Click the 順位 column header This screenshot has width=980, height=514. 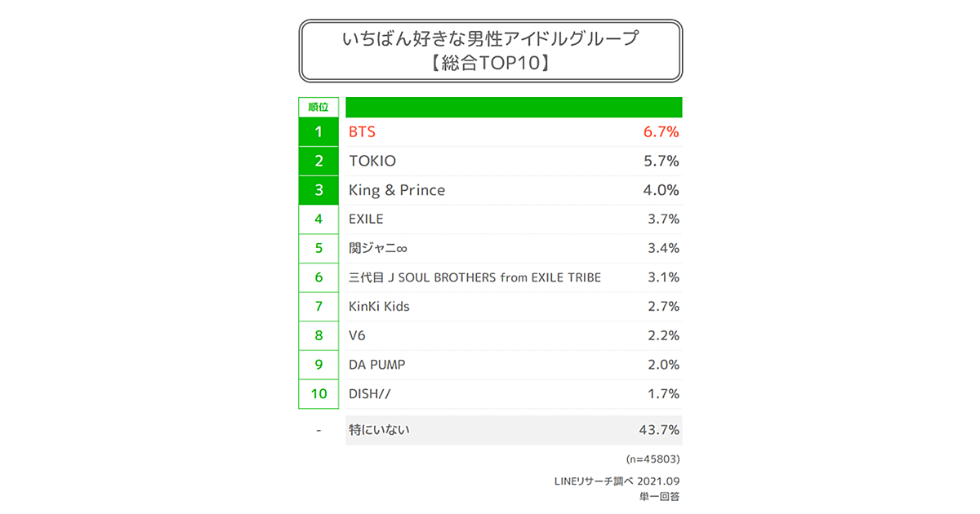click(318, 107)
